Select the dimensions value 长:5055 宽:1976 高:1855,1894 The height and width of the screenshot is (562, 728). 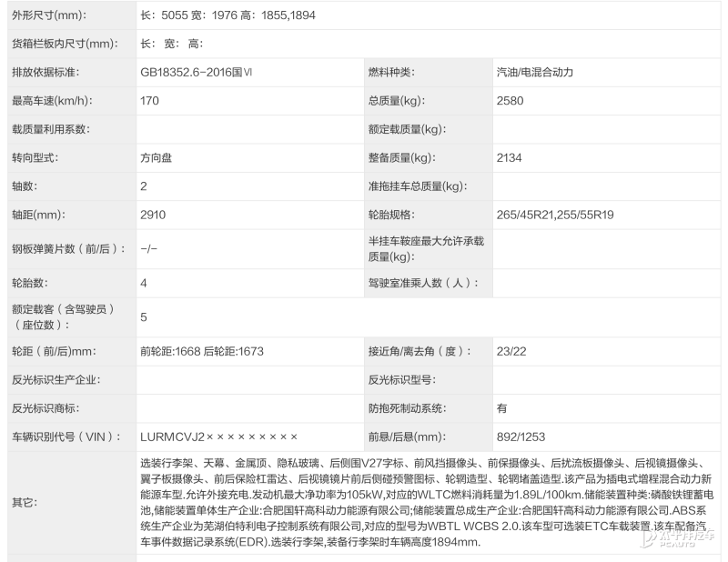227,15
